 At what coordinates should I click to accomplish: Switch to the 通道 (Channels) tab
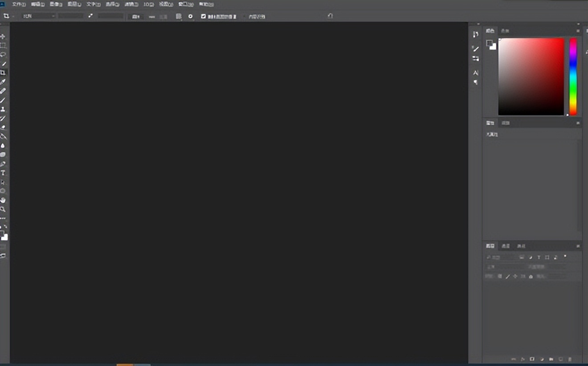(x=506, y=246)
